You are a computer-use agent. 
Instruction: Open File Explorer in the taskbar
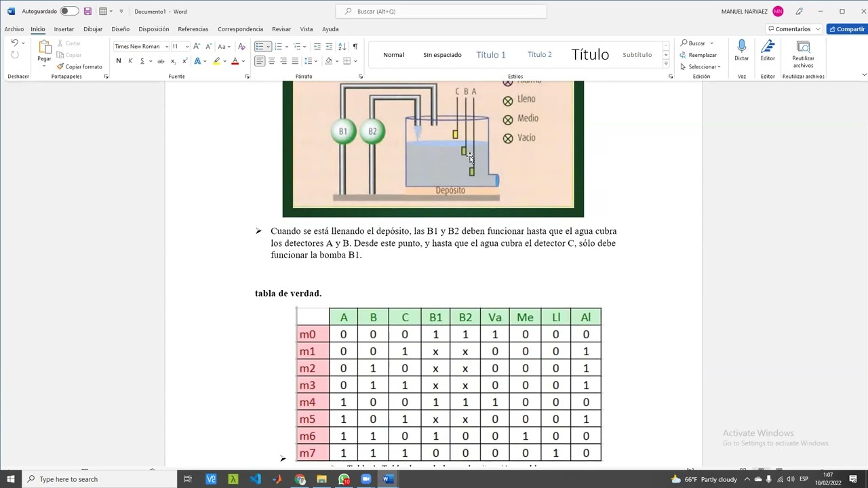click(x=322, y=479)
